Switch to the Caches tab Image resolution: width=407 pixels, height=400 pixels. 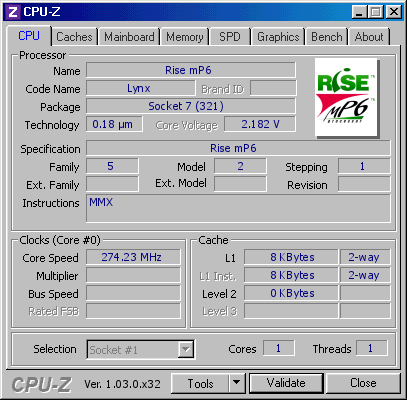[x=74, y=37]
